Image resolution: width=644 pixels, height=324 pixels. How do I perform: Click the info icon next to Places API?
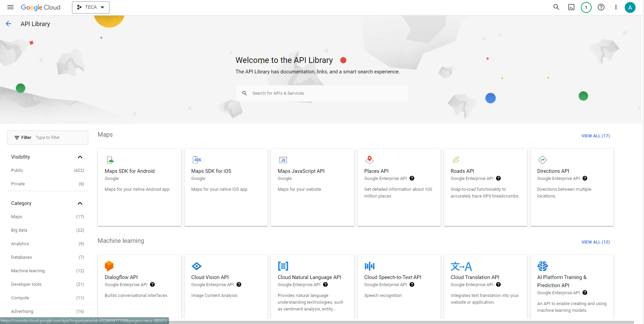[x=412, y=179]
